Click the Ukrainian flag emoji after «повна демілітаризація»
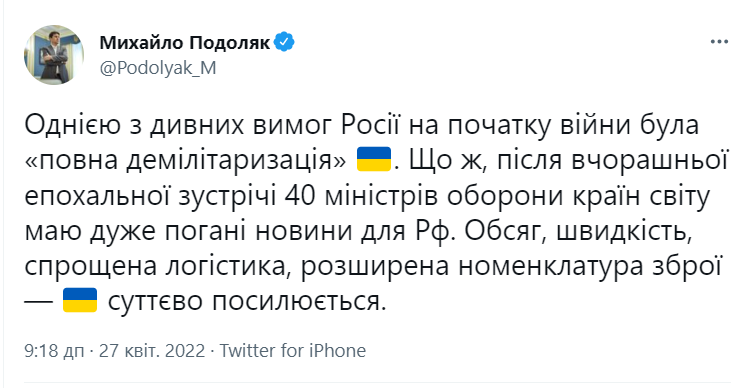The image size is (751, 388). (374, 159)
